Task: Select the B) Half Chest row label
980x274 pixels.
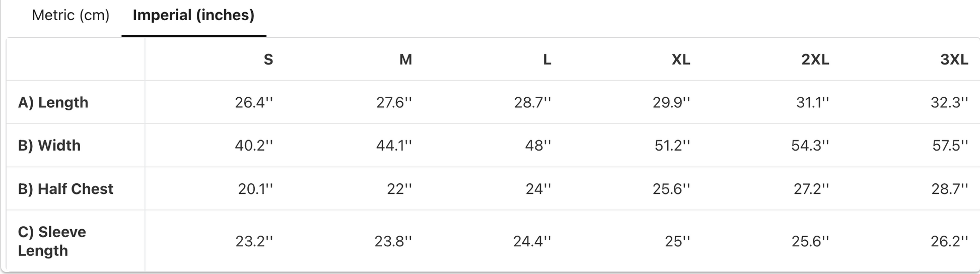Action: click(x=65, y=189)
